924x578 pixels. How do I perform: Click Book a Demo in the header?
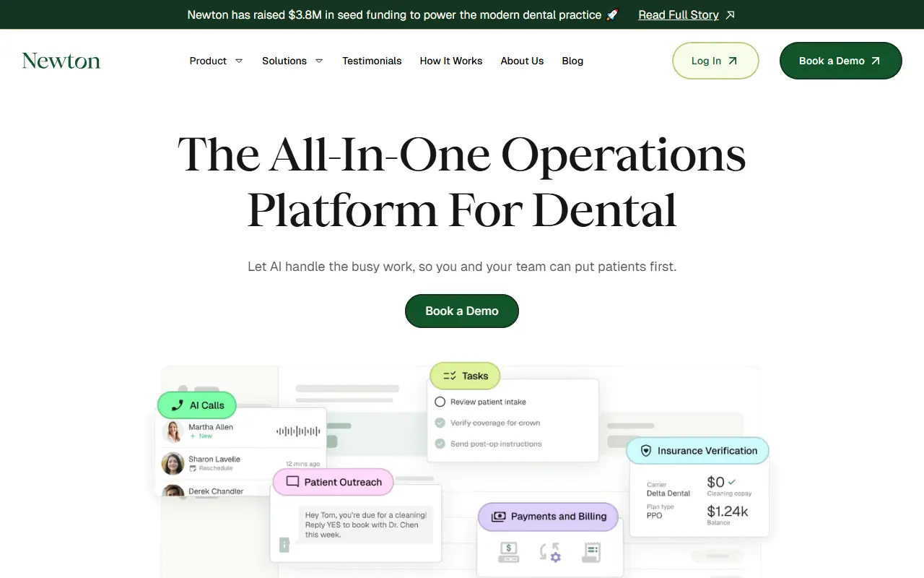841,61
